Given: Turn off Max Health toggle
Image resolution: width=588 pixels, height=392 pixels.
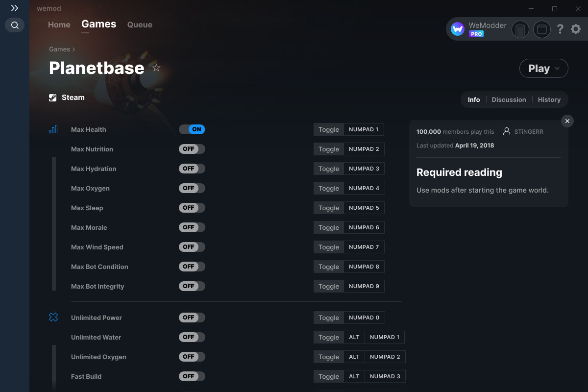Looking at the screenshot, I should click(x=192, y=129).
